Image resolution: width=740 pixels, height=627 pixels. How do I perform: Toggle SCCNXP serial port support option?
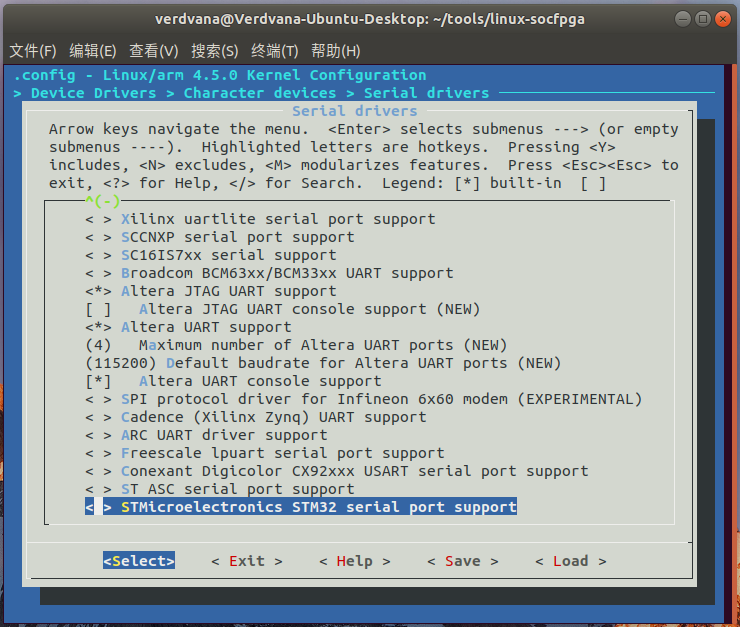(220, 237)
